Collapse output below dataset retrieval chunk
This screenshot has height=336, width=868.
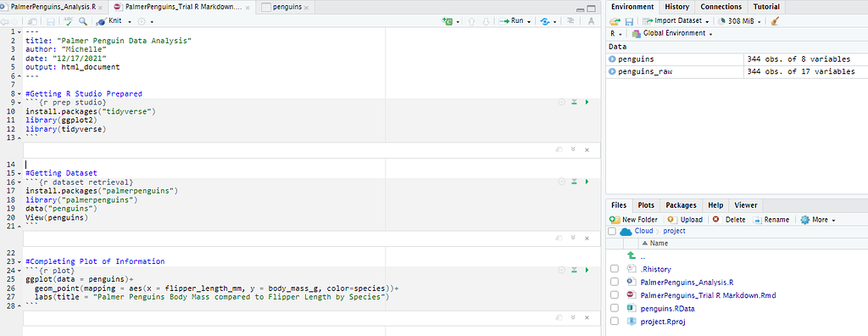click(x=574, y=238)
